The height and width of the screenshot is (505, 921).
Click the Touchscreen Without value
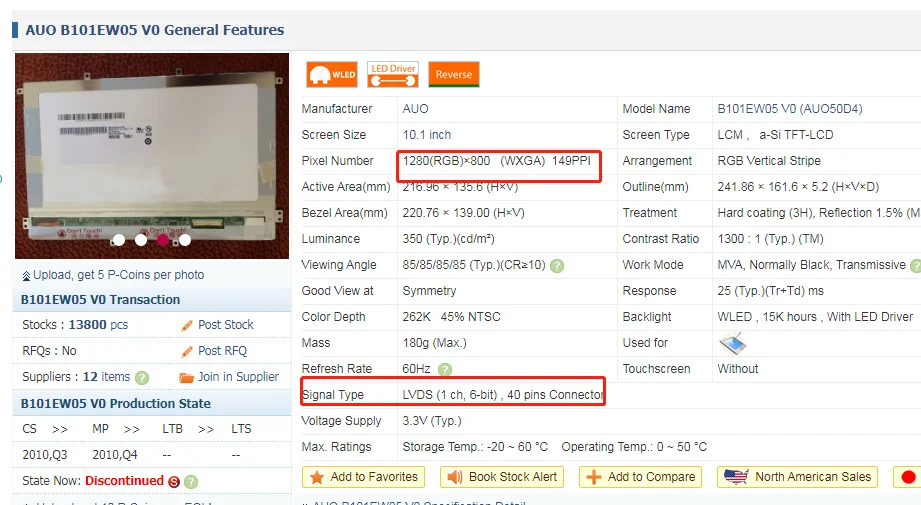point(738,369)
